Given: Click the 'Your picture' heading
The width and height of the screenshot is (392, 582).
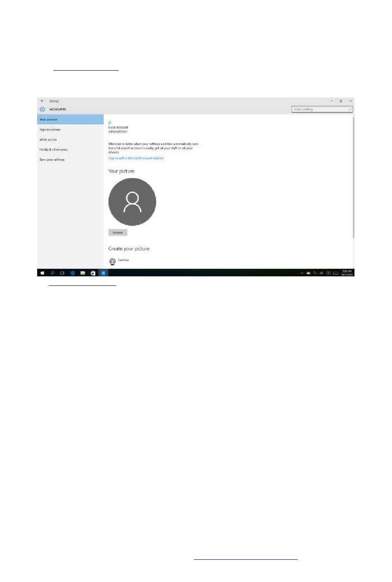Looking at the screenshot, I should [x=121, y=171].
